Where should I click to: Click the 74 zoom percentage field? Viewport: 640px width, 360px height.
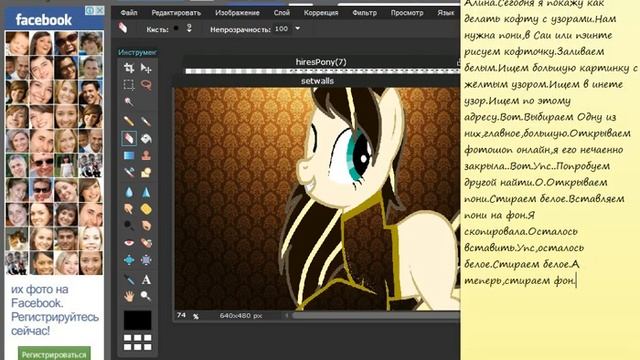182,315
